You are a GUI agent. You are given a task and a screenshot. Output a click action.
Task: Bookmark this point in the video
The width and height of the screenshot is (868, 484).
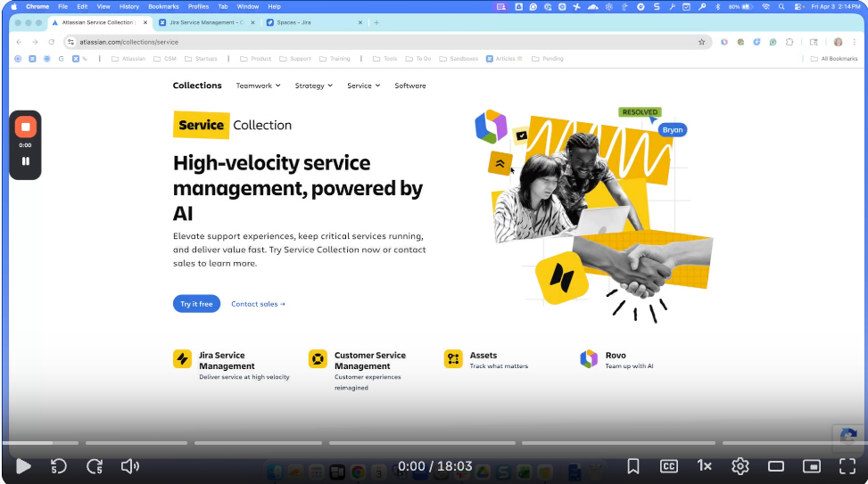point(633,466)
